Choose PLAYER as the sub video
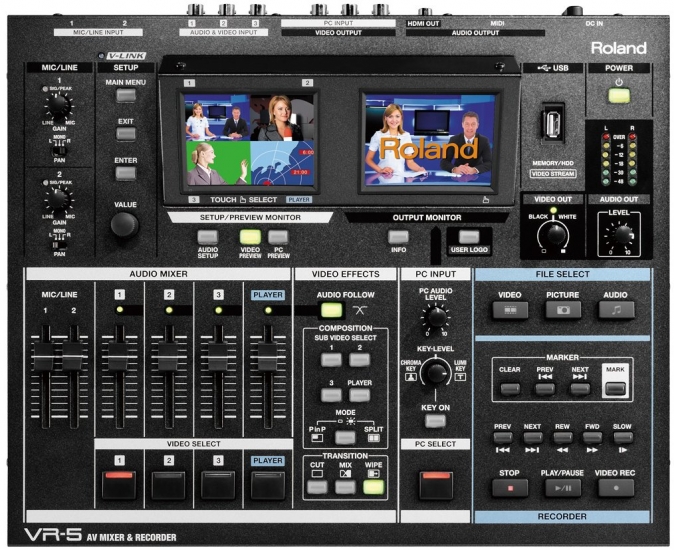Screen dimensions: 674x550 pyautogui.click(x=359, y=395)
